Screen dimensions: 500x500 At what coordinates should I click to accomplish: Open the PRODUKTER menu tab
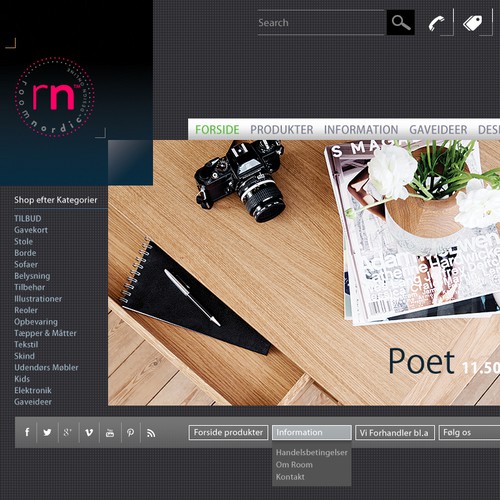click(x=282, y=130)
